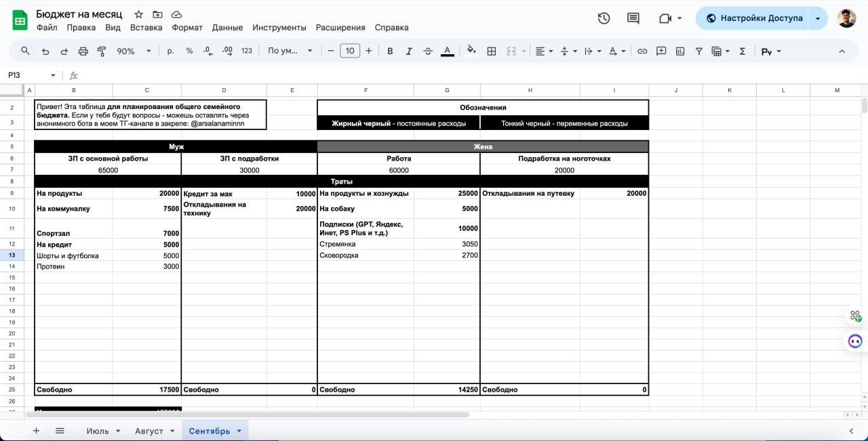Open the share options arrow
Viewport: 868px width, 441px height.
click(x=818, y=18)
